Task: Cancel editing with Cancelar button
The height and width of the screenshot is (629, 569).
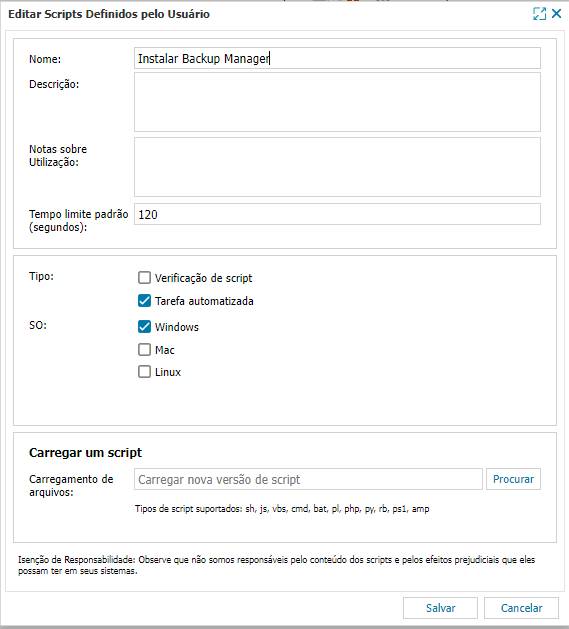Action: (x=521, y=608)
